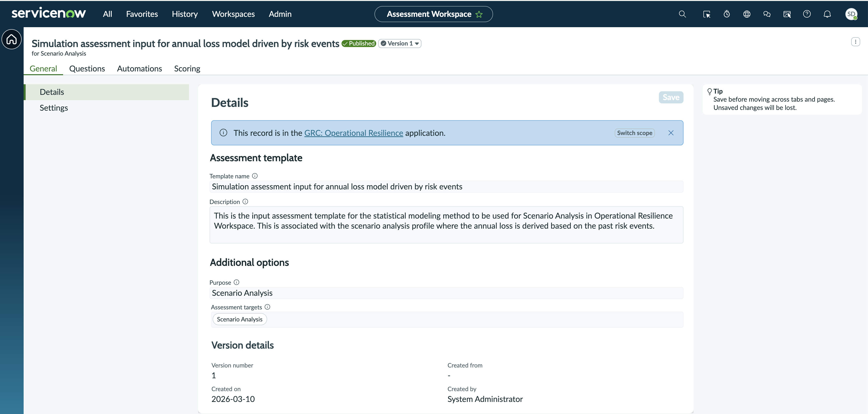The height and width of the screenshot is (414, 868).
Task: Open the global search icon
Action: (682, 14)
